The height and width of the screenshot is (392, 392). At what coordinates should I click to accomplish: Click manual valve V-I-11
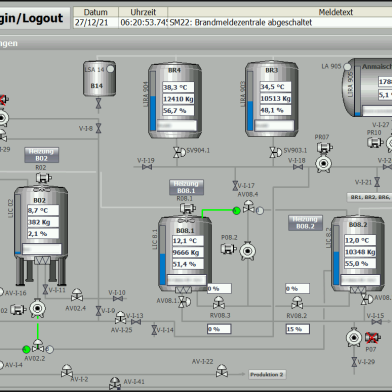[45, 289]
